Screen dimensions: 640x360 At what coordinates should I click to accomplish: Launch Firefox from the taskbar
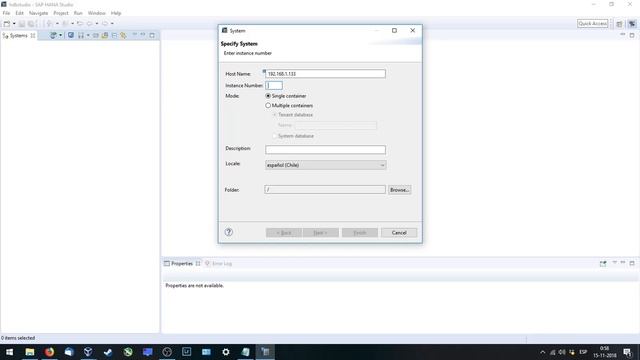click(49, 352)
